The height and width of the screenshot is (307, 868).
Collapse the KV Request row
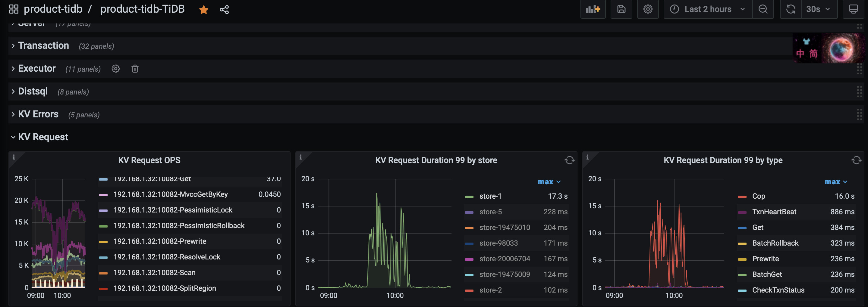tap(43, 137)
